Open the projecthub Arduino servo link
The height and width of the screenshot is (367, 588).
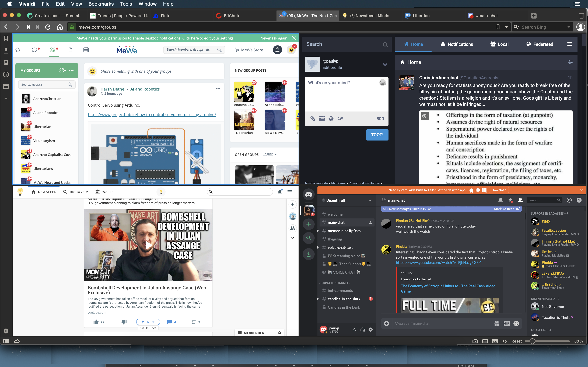click(152, 115)
